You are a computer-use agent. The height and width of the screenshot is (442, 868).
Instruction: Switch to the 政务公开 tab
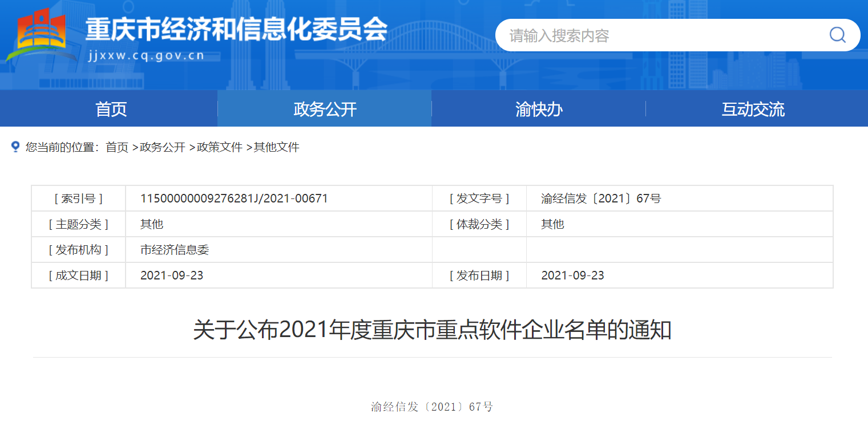point(324,108)
